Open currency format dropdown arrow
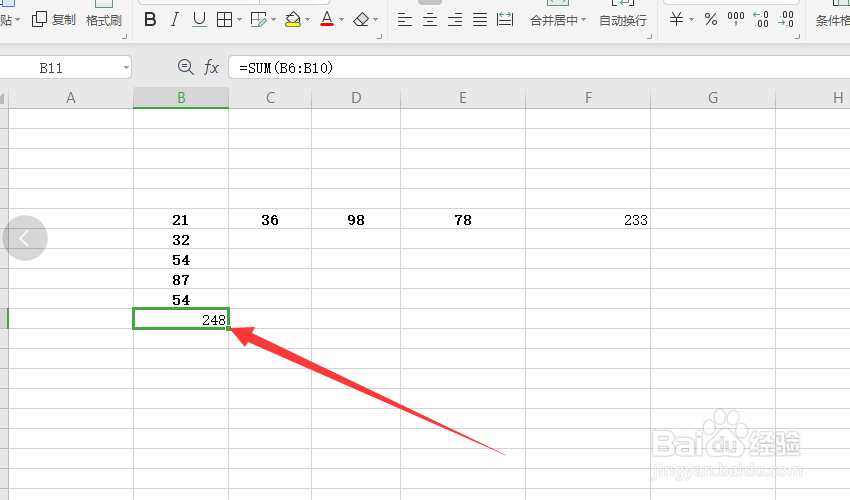 691,20
